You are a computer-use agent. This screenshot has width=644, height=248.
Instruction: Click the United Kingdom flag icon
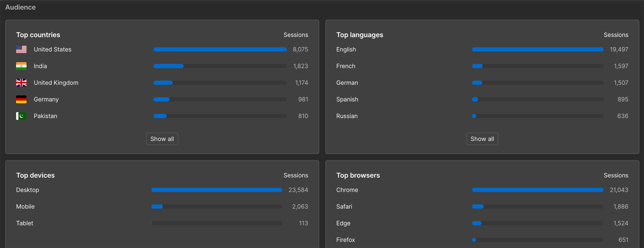pyautogui.click(x=21, y=83)
